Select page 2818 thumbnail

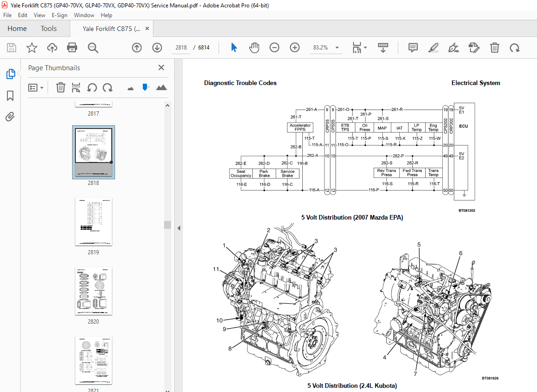(x=93, y=152)
